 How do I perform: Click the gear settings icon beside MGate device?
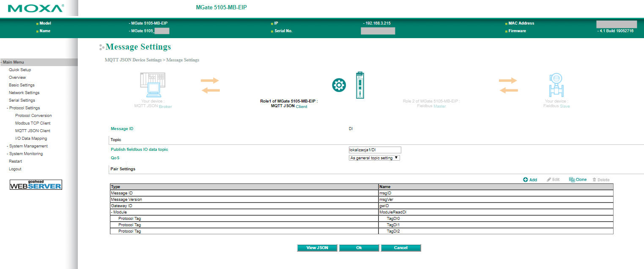click(x=339, y=86)
